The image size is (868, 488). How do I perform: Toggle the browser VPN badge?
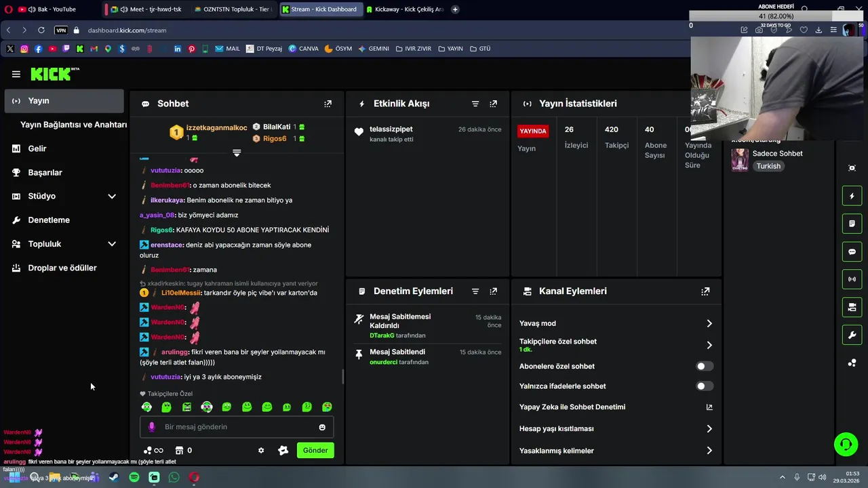(61, 30)
